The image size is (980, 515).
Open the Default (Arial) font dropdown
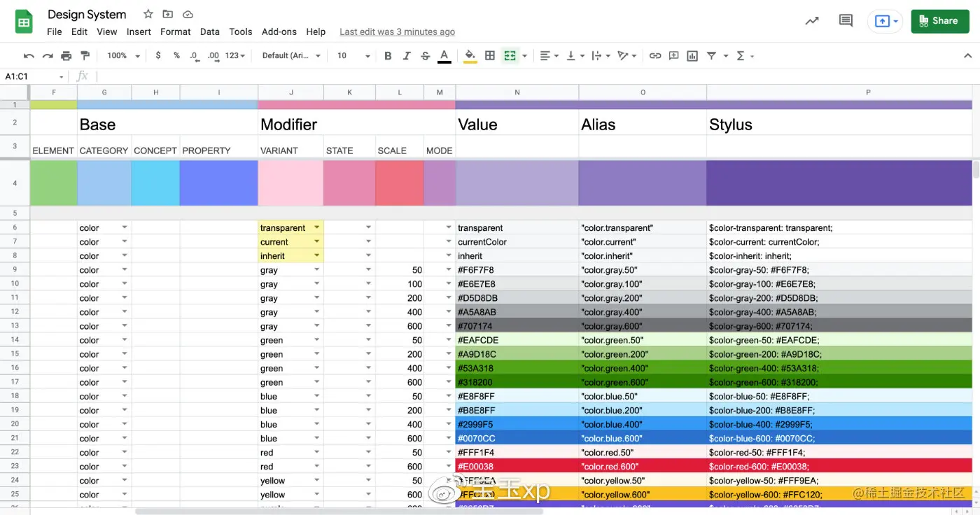coord(291,56)
